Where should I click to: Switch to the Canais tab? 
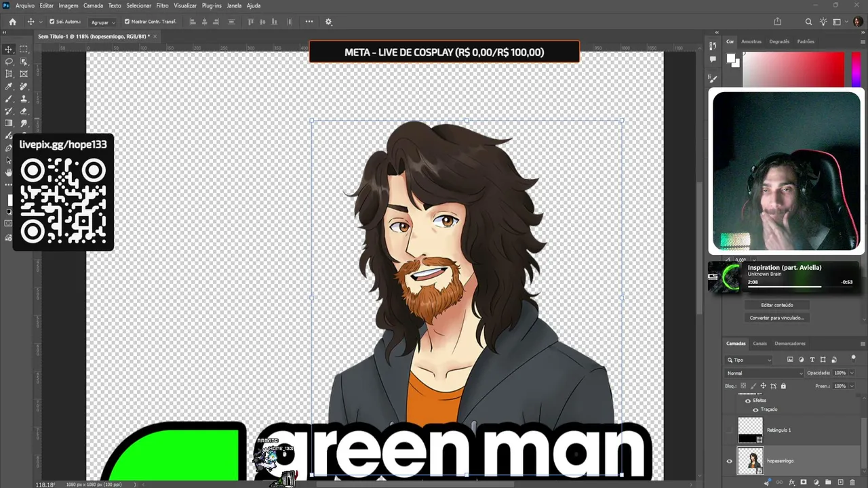coord(759,344)
